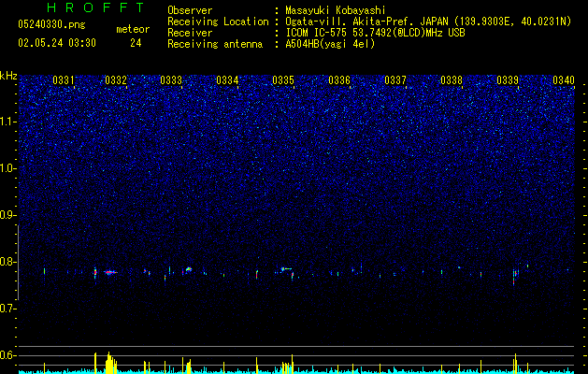Click the HROFFT title text
Viewport: 588px width, 374px height.
(x=96, y=7)
